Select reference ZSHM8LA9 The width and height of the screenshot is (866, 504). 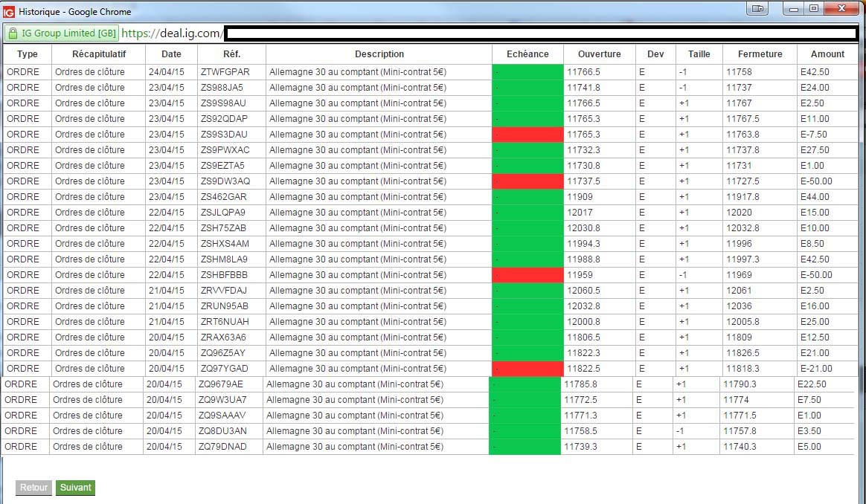(224, 259)
